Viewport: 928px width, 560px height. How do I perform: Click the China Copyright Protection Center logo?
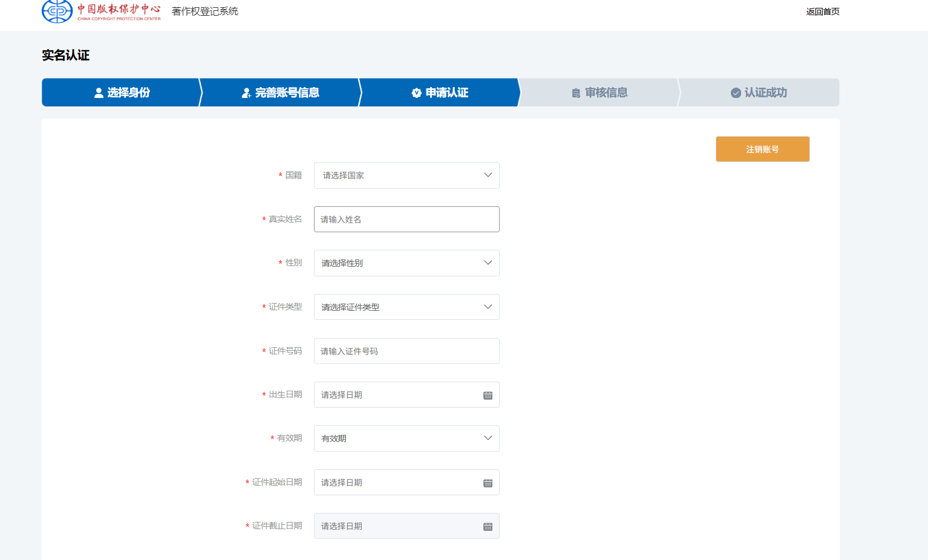(x=101, y=11)
